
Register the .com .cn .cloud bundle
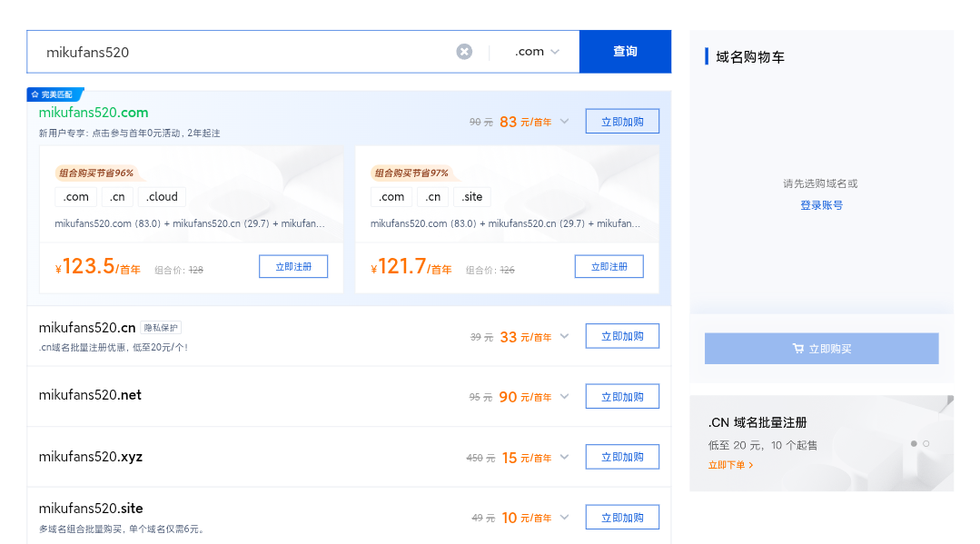(292, 266)
